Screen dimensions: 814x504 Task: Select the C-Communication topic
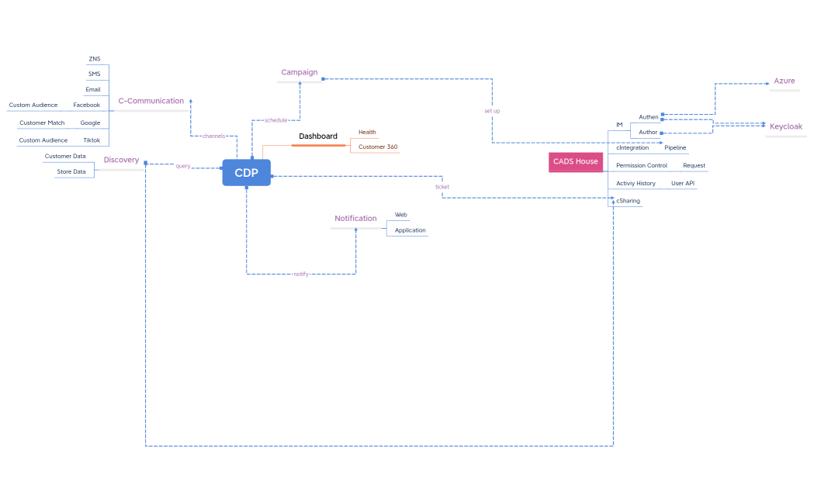(x=151, y=101)
